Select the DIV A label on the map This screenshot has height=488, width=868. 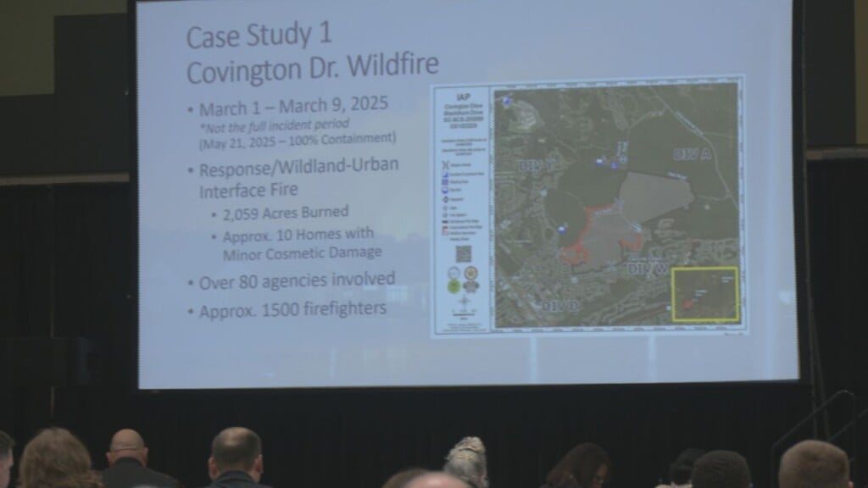point(691,154)
